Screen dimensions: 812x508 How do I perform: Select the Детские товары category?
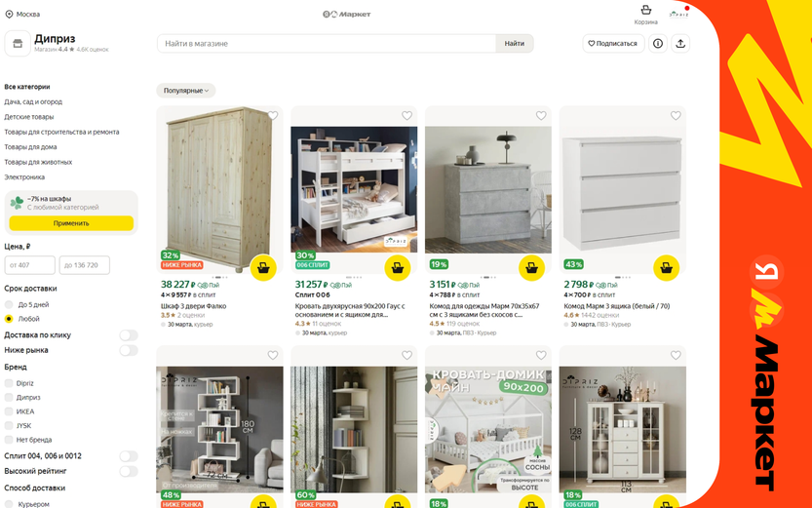click(29, 117)
